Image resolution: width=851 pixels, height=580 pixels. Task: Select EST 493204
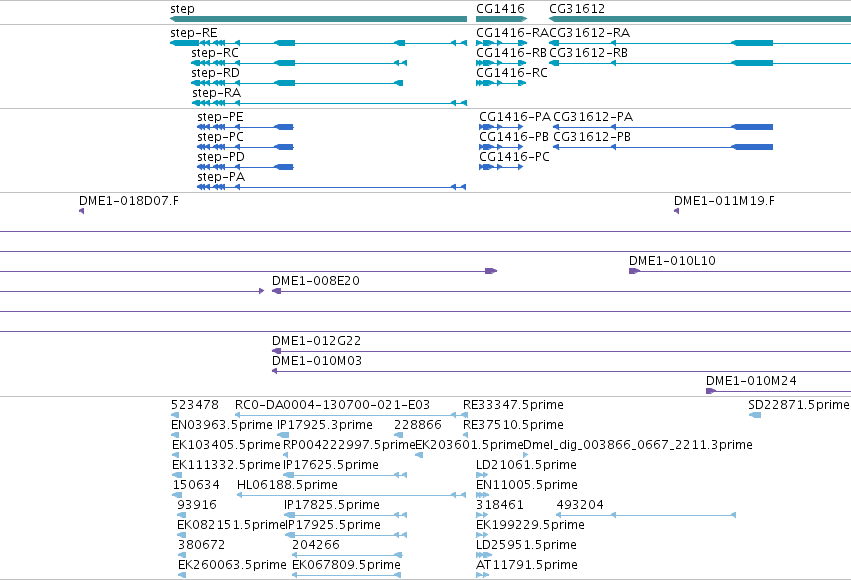click(x=580, y=506)
